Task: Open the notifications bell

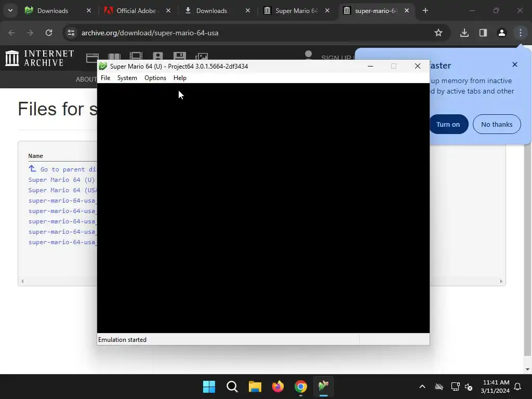Action: coord(518,387)
